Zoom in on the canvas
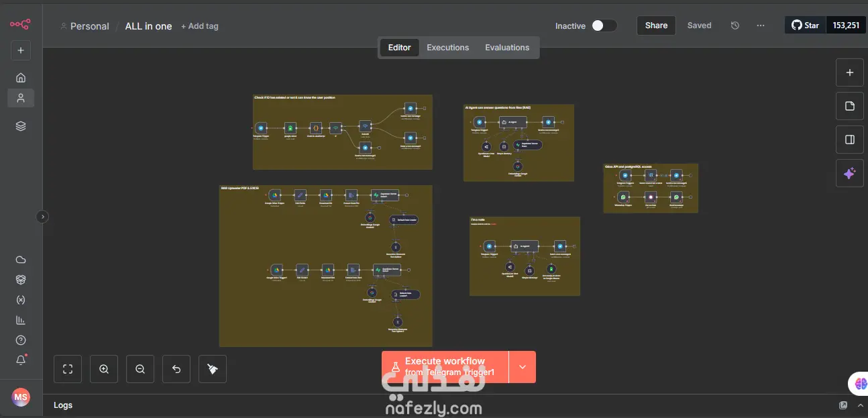Screen dimensions: 868x418 tap(104, 369)
